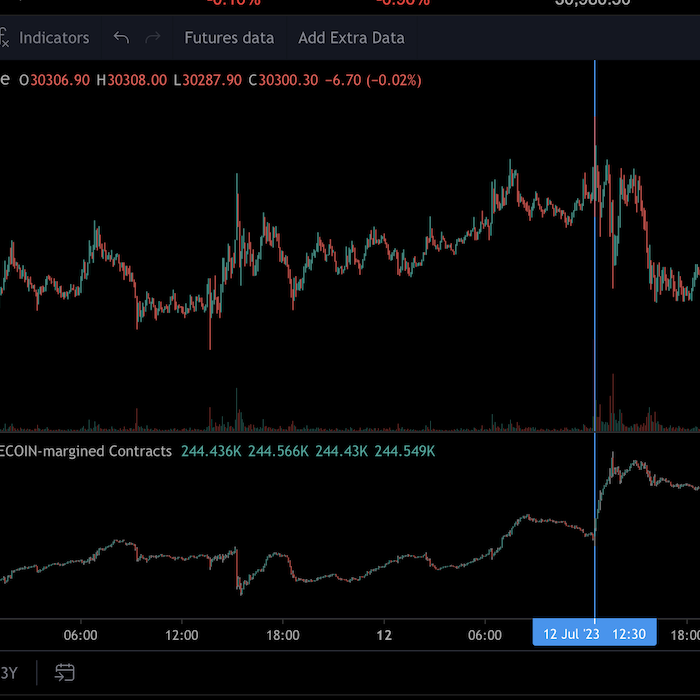This screenshot has width=700, height=700.
Task: Click the 244.436K open interest value
Action: tap(211, 452)
